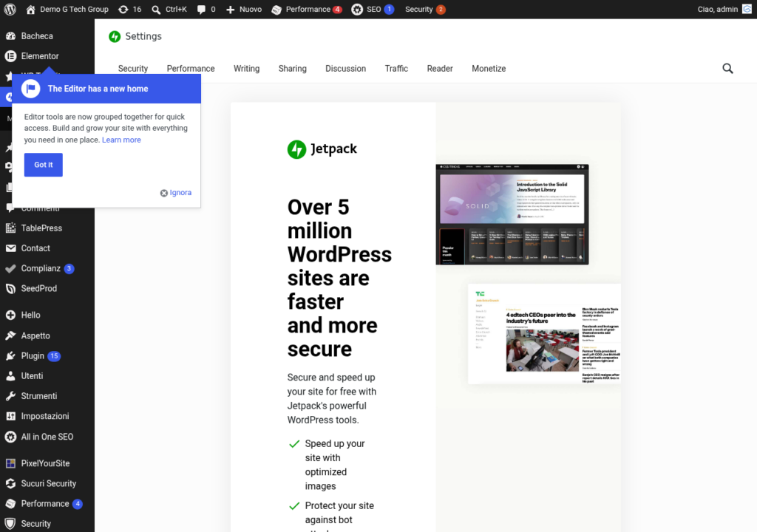Dismiss the notice via Ignora link
The height and width of the screenshot is (532, 757).
[176, 193]
